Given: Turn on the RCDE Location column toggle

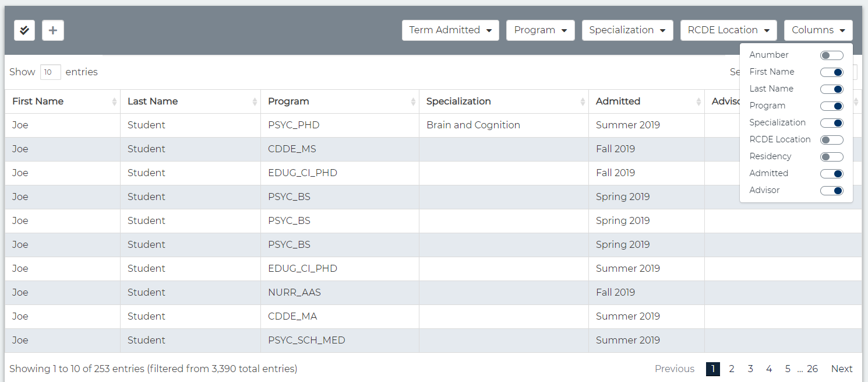Looking at the screenshot, I should (831, 140).
